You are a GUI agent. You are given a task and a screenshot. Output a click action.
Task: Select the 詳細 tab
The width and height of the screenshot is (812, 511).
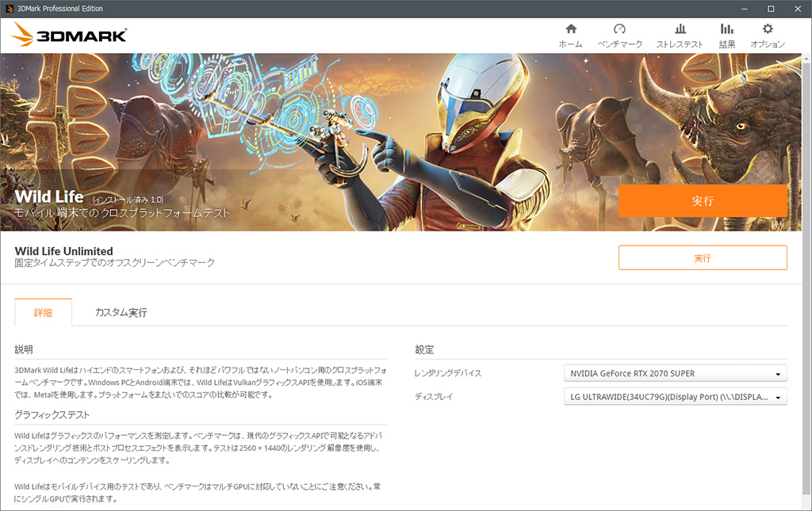[x=43, y=312]
